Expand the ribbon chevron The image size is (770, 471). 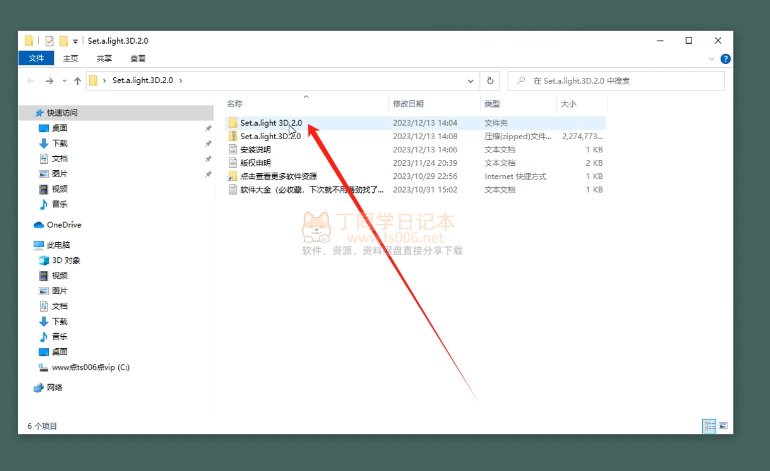pyautogui.click(x=712, y=59)
